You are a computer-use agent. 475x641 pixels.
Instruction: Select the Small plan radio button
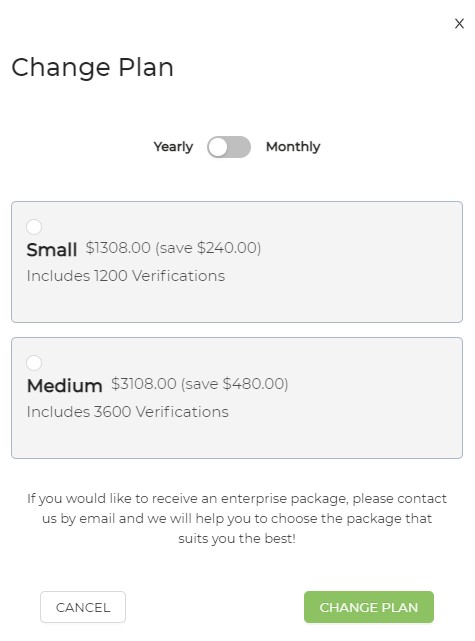(34, 226)
